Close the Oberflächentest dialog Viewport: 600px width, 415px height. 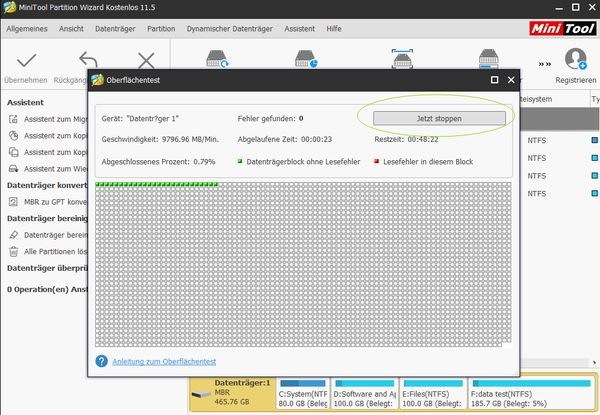click(x=512, y=79)
